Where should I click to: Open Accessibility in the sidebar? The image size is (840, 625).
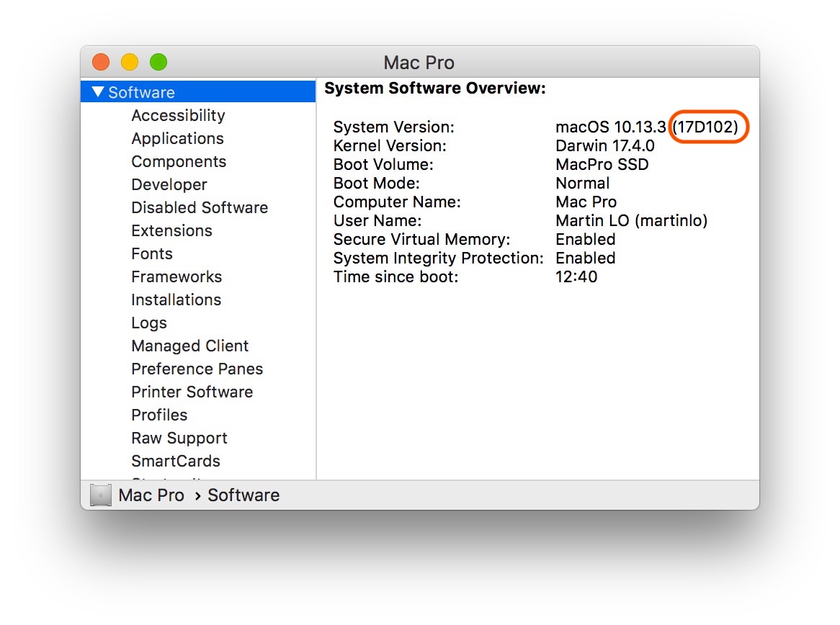(179, 115)
